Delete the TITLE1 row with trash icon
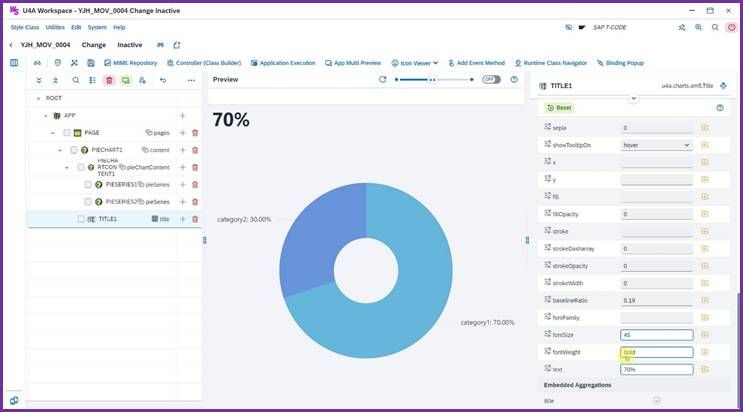The width and height of the screenshot is (743, 412). pyautogui.click(x=195, y=219)
